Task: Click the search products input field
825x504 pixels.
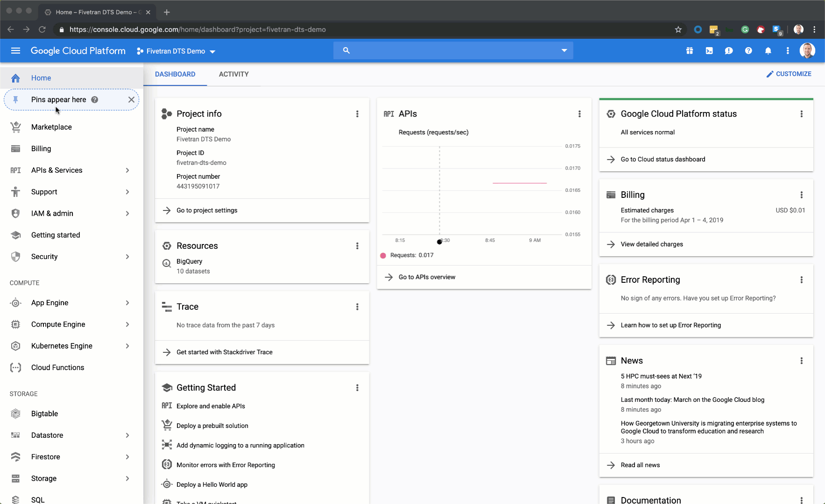Action: (x=453, y=50)
